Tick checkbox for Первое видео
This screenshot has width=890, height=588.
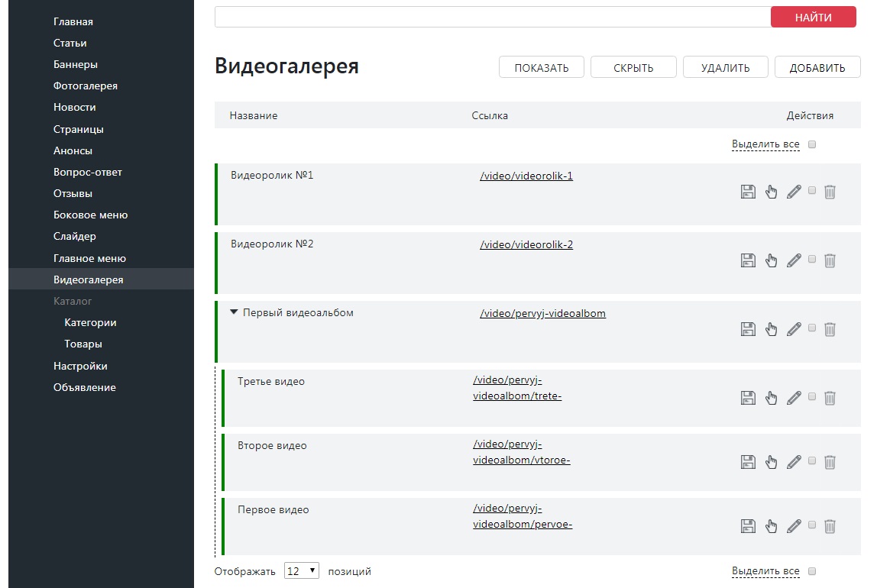[812, 525]
